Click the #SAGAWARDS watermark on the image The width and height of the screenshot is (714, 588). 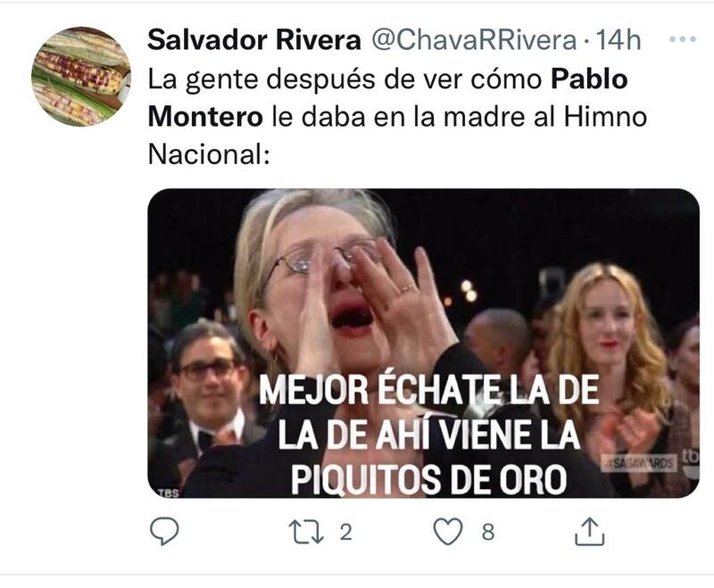click(x=638, y=463)
